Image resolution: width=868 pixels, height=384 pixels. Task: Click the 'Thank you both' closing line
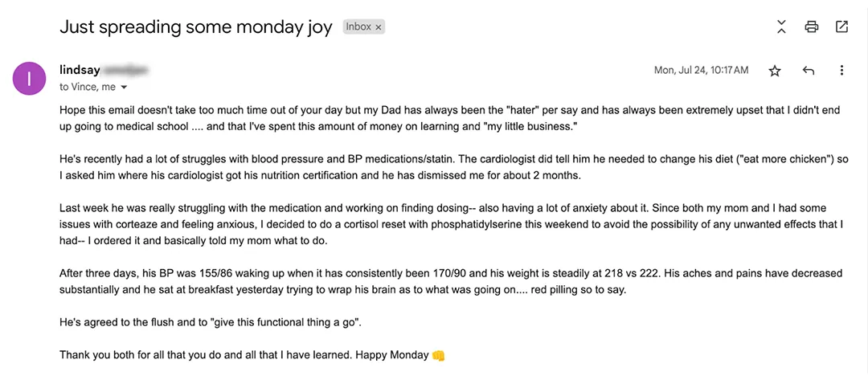(x=252, y=354)
